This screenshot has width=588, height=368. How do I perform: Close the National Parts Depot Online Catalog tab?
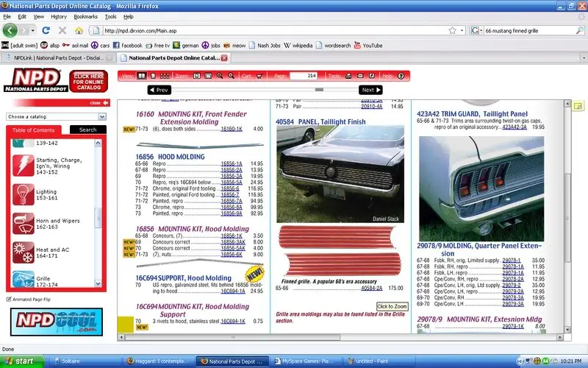pos(224,58)
